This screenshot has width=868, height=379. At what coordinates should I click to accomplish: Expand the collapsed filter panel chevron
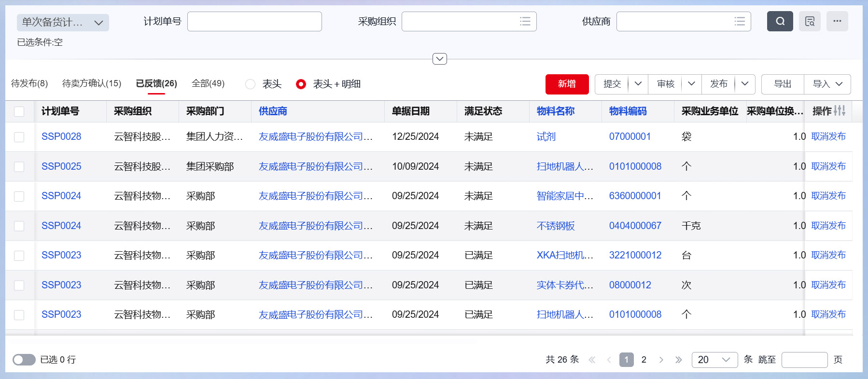439,59
